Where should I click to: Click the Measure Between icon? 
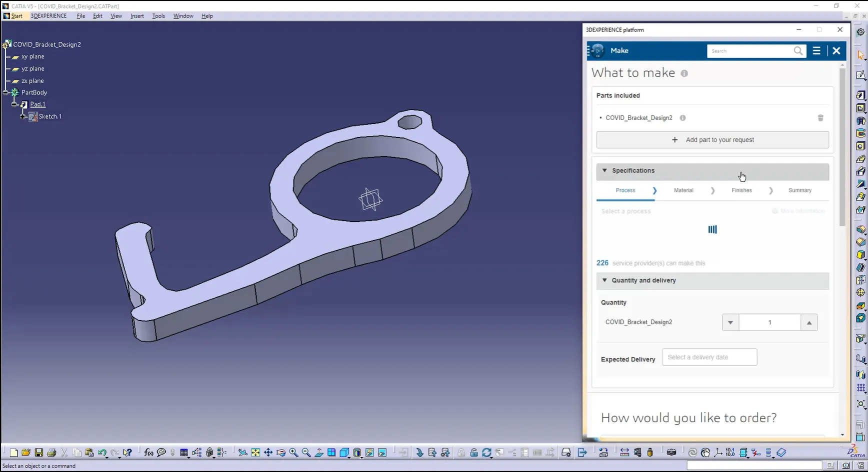point(624,452)
